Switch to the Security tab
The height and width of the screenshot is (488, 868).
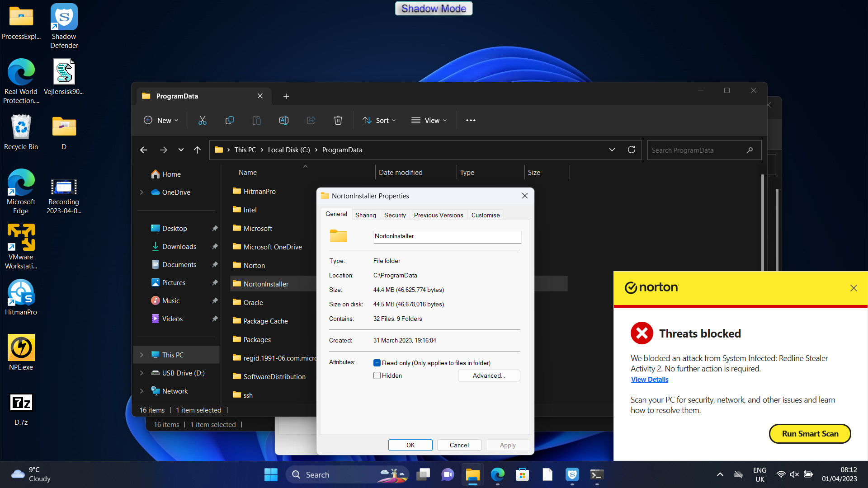point(395,215)
